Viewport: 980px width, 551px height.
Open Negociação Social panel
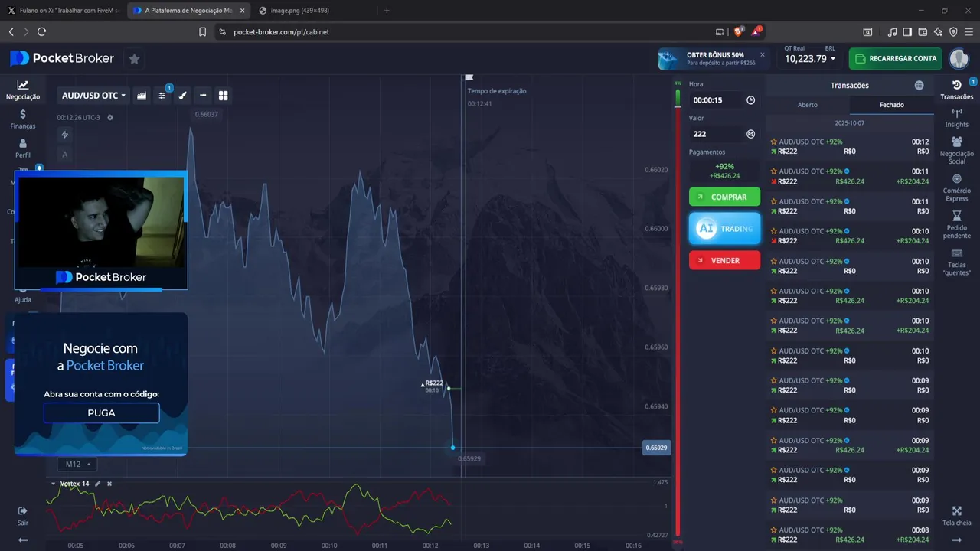pyautogui.click(x=956, y=151)
